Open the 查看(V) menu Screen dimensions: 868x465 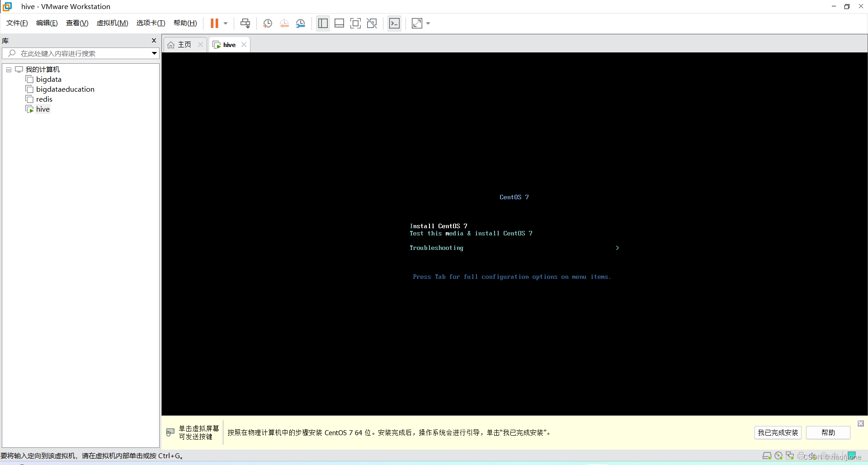click(77, 23)
